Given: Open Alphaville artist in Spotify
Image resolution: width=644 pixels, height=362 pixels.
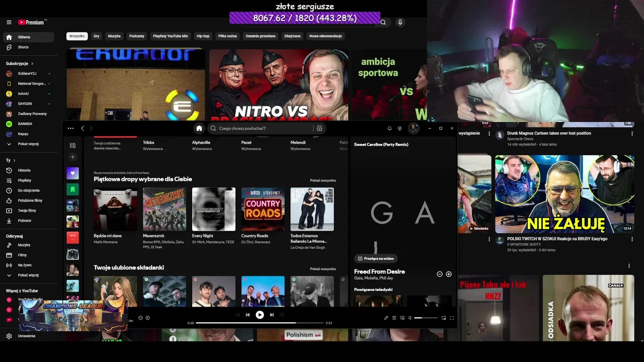Looking at the screenshot, I should click(x=201, y=142).
